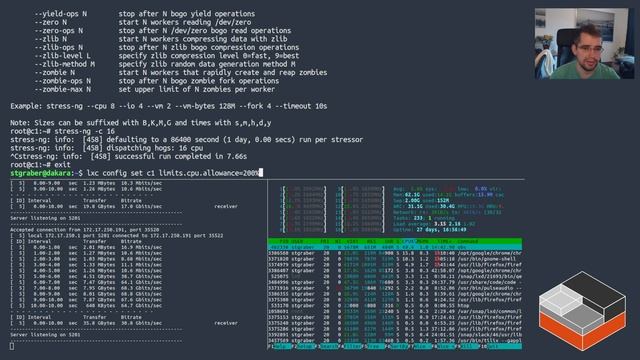Click the 'dispatching hogs: 16 cpu' line
Screen dimensions: 640x360
107,148
